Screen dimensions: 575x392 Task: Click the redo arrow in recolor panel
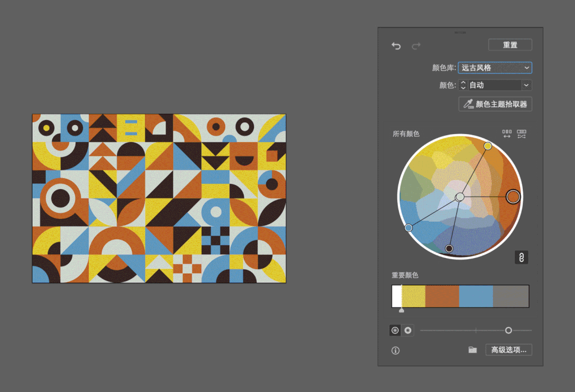(416, 46)
